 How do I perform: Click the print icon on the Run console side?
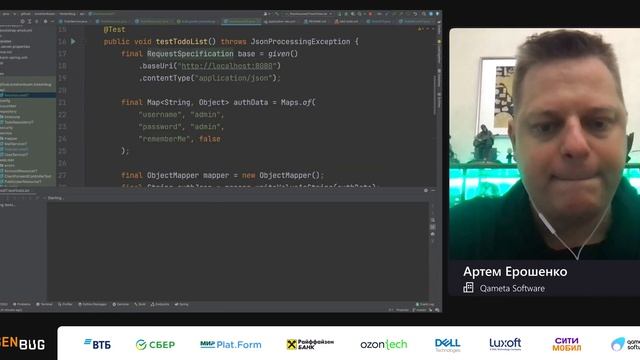tap(433, 234)
